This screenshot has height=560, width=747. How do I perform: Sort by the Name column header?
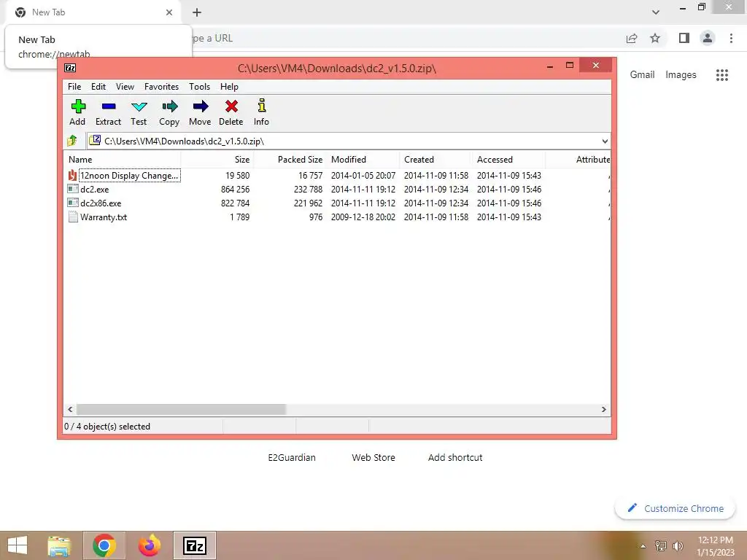point(122,160)
